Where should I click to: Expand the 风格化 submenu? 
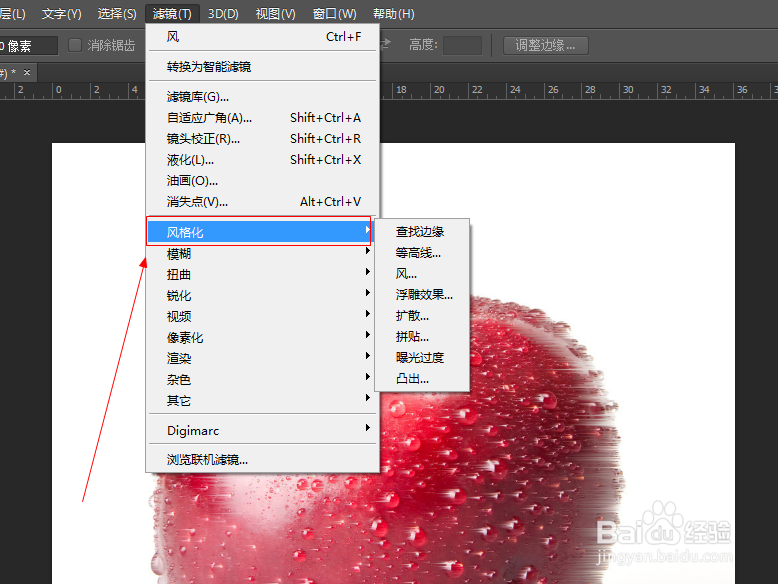[x=259, y=232]
